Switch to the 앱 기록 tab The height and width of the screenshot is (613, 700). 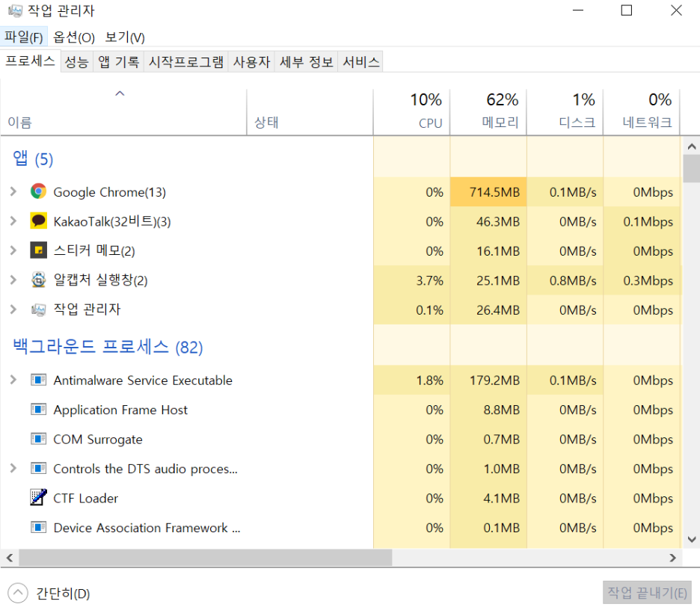tap(118, 61)
